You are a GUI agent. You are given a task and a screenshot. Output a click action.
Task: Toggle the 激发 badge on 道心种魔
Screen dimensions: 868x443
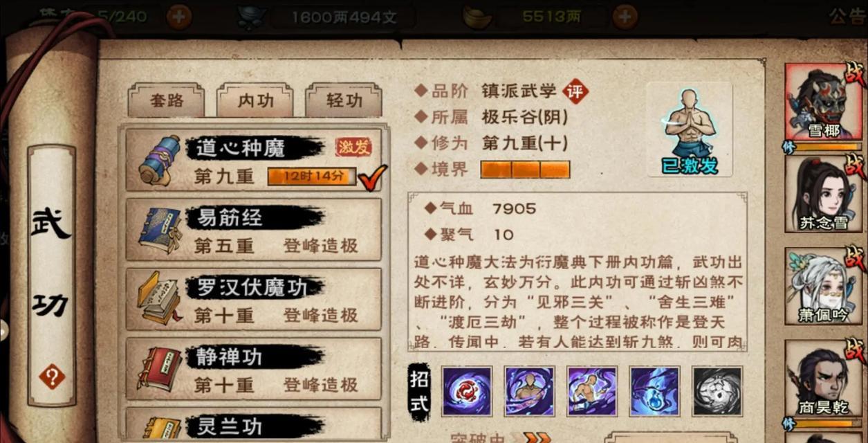click(x=353, y=147)
